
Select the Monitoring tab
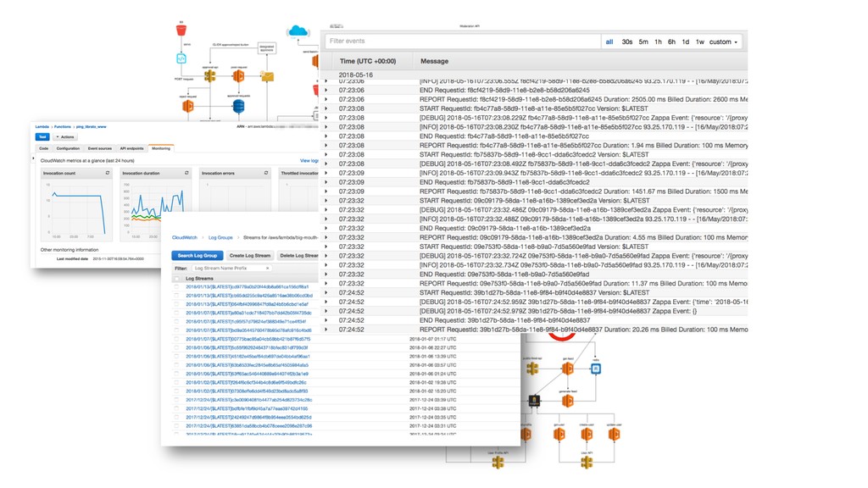coord(161,148)
